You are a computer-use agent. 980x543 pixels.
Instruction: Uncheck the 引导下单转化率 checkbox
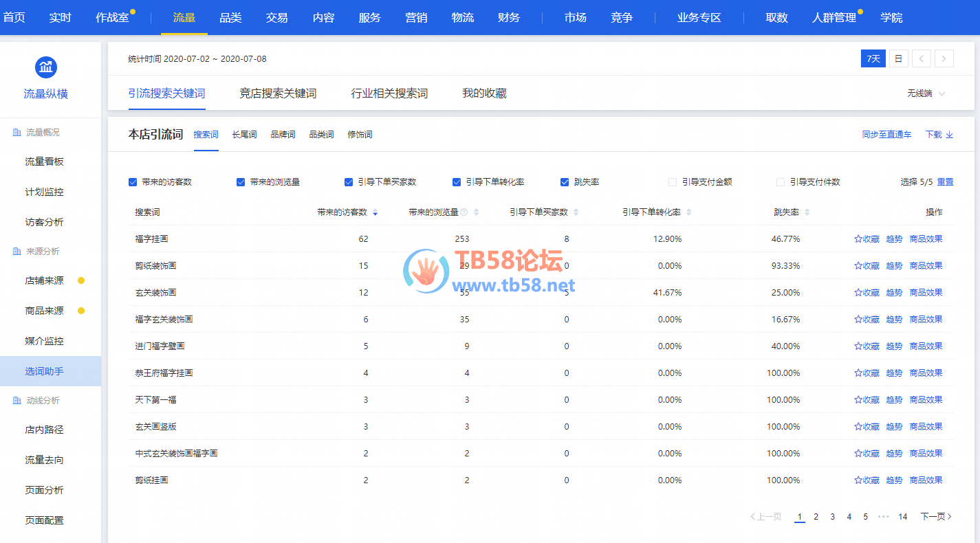point(457,182)
